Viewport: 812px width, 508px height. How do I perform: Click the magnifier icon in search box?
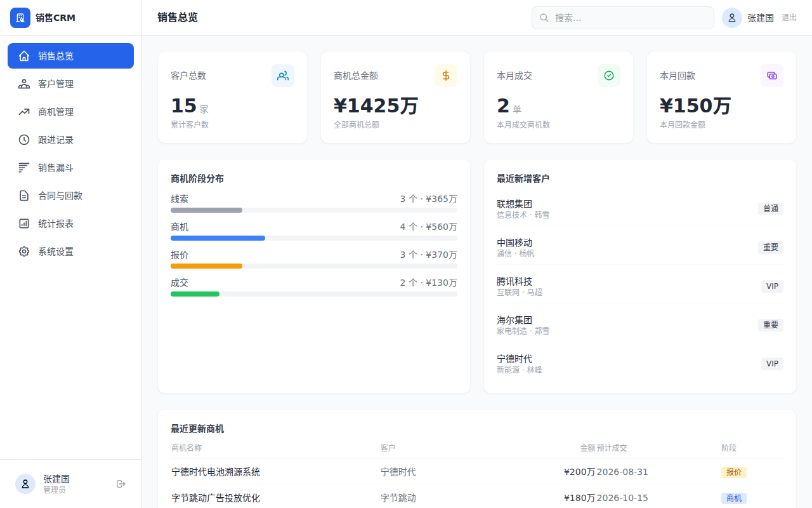(x=544, y=18)
